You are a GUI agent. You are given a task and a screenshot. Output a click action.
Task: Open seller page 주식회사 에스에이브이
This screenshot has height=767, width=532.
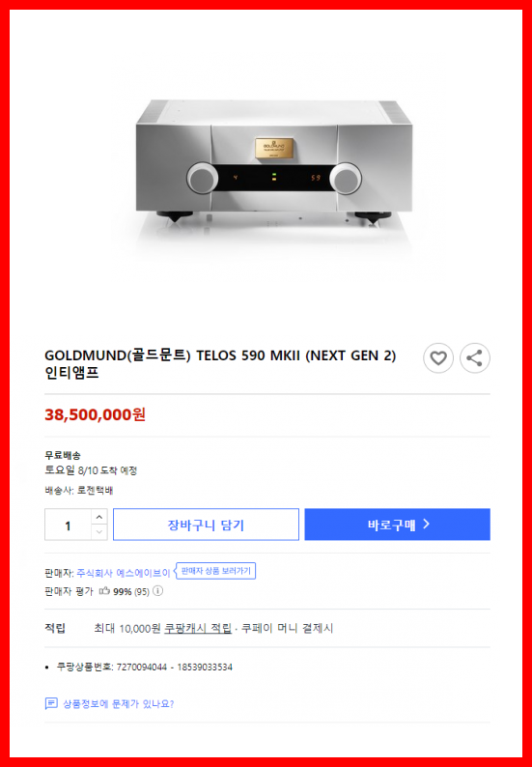124,572
